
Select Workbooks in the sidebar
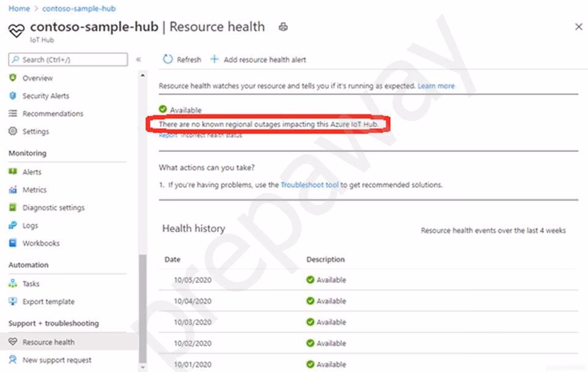tap(41, 243)
